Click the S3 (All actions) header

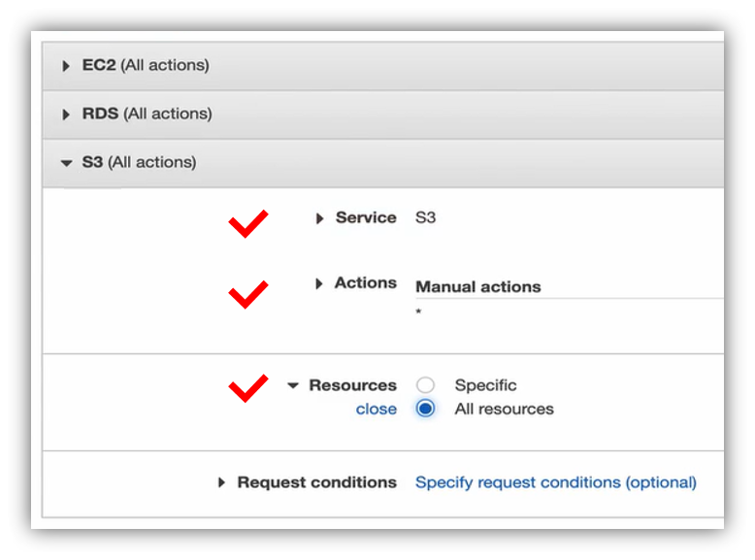pyautogui.click(x=139, y=163)
